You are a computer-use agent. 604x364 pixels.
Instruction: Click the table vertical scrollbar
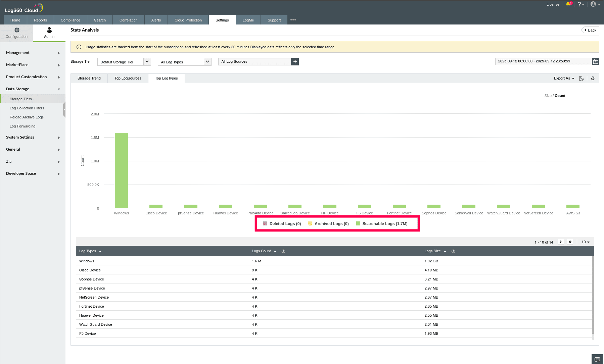click(593, 295)
